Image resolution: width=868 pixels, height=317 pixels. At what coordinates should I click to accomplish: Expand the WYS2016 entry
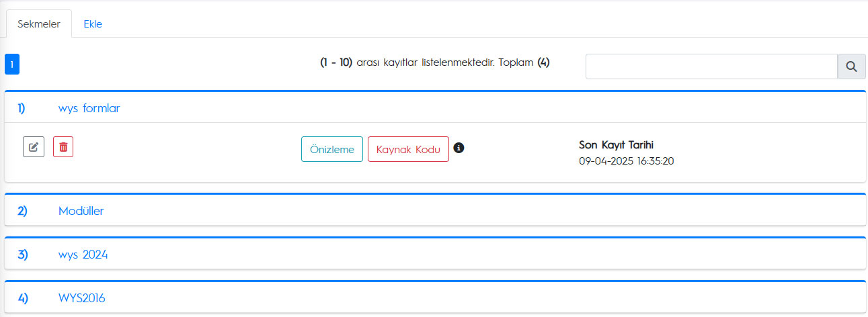coord(82,298)
